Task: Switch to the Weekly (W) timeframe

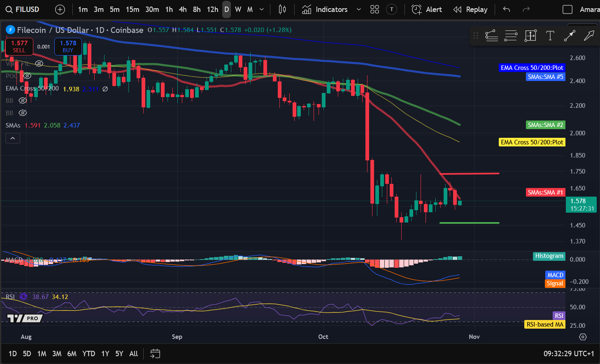Action: tap(237, 9)
